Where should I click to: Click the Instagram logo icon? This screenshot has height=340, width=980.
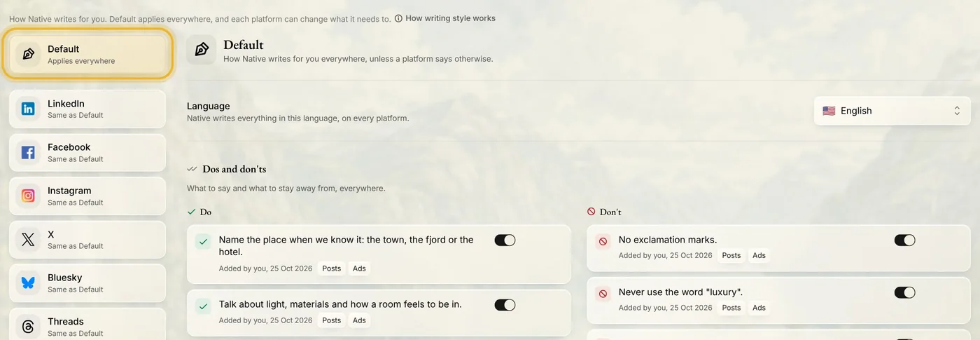pyautogui.click(x=28, y=196)
